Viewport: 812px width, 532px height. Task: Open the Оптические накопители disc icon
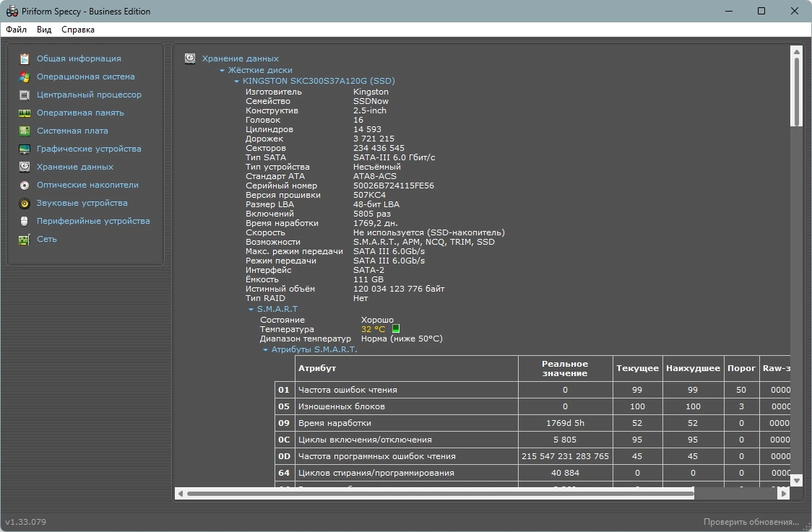coord(25,186)
